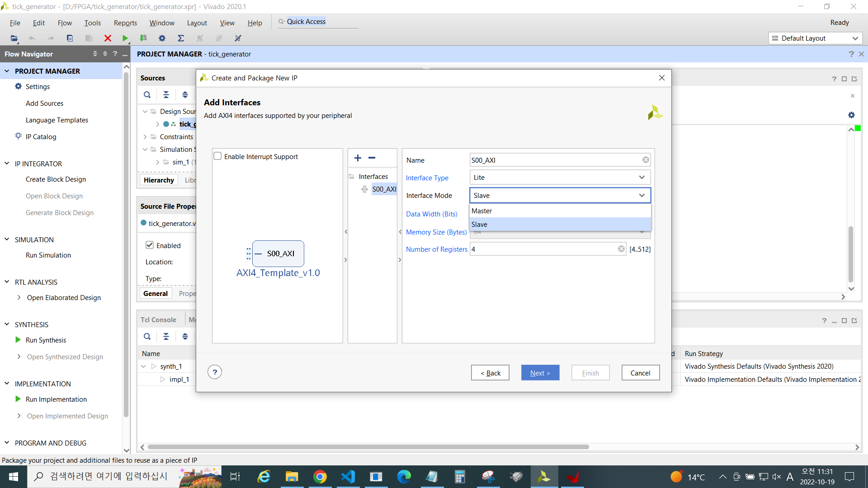Toggle the Enabled checkbox in Source File Properties
Viewport: 868px width, 488px height.
coord(150,245)
